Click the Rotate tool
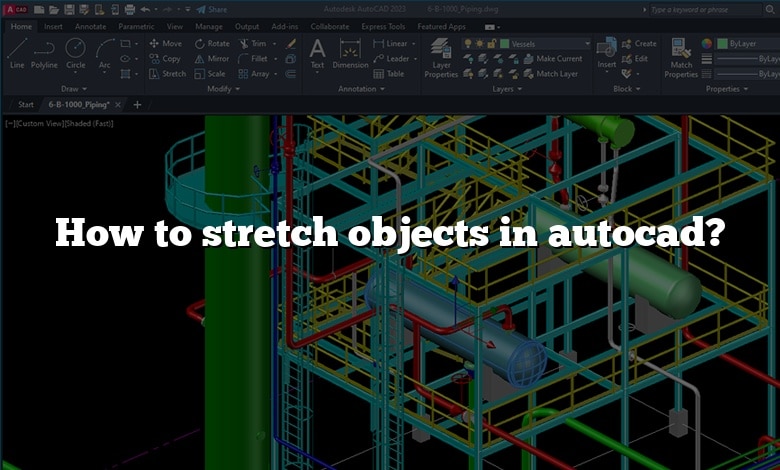Viewport: 780px width, 470px height. 212,44
